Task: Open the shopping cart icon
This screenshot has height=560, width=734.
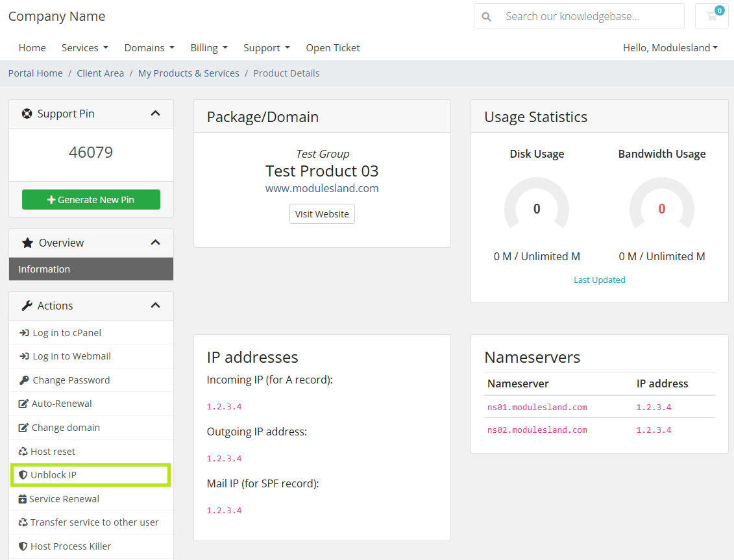Action: point(711,16)
